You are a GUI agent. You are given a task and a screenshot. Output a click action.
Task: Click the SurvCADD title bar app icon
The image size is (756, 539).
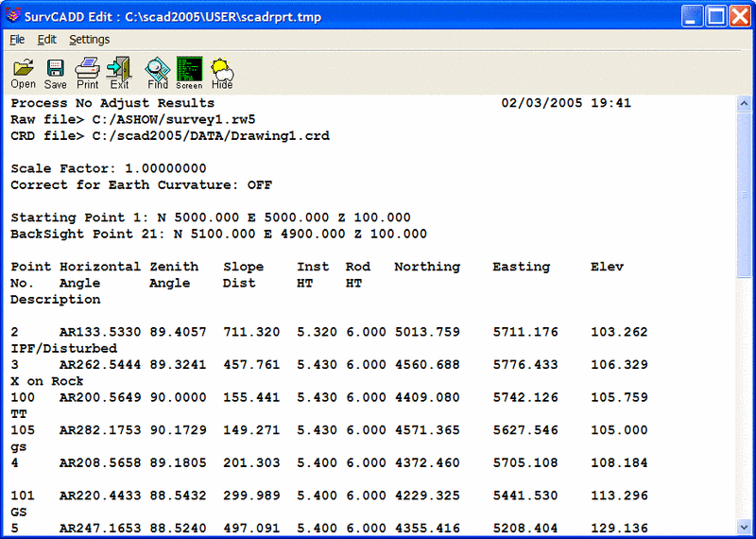pos(13,16)
